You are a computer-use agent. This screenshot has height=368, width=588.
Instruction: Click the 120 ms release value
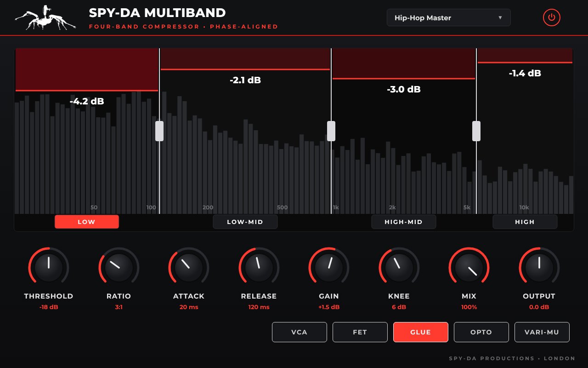[x=259, y=307]
